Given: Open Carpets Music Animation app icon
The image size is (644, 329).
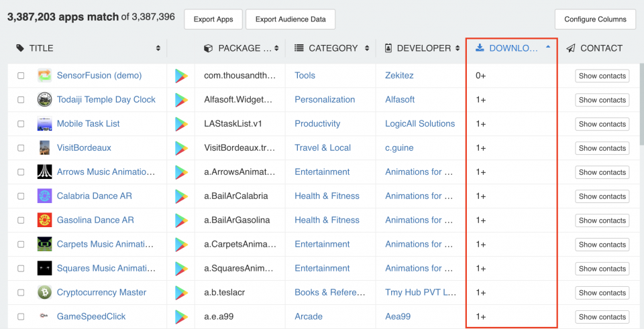Looking at the screenshot, I should point(44,244).
